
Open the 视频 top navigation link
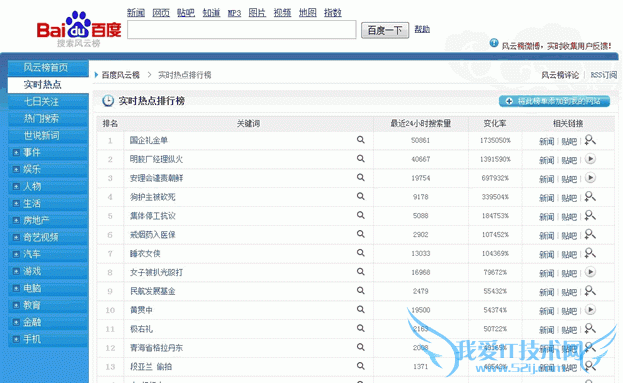pyautogui.click(x=282, y=13)
